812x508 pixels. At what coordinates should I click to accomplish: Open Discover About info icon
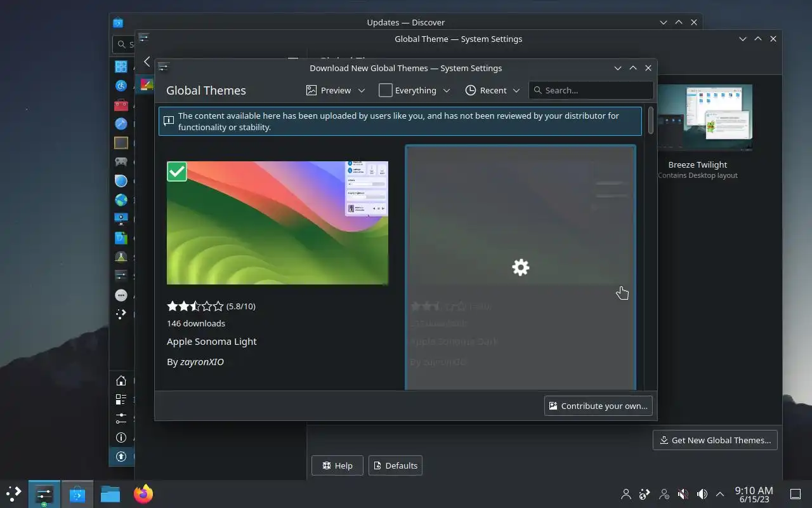click(121, 438)
